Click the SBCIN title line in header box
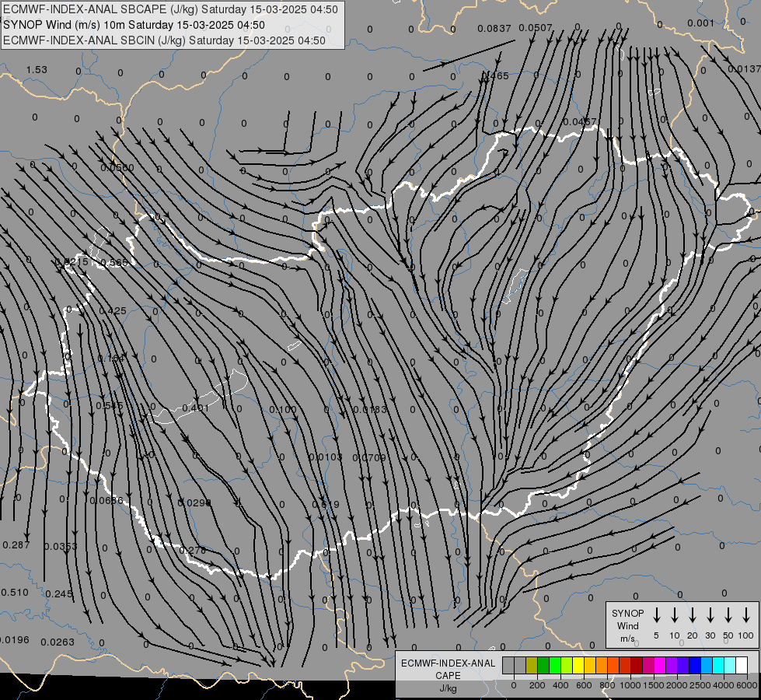This screenshot has height=700, width=761. coord(164,40)
